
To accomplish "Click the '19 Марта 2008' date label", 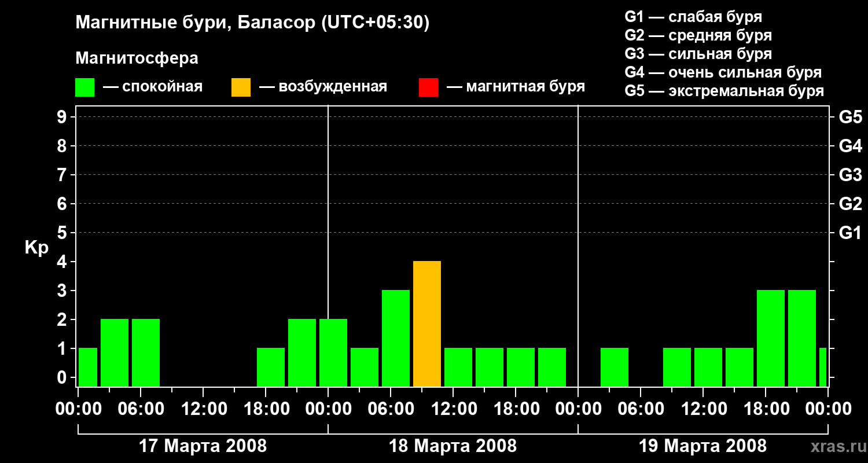I will [703, 446].
